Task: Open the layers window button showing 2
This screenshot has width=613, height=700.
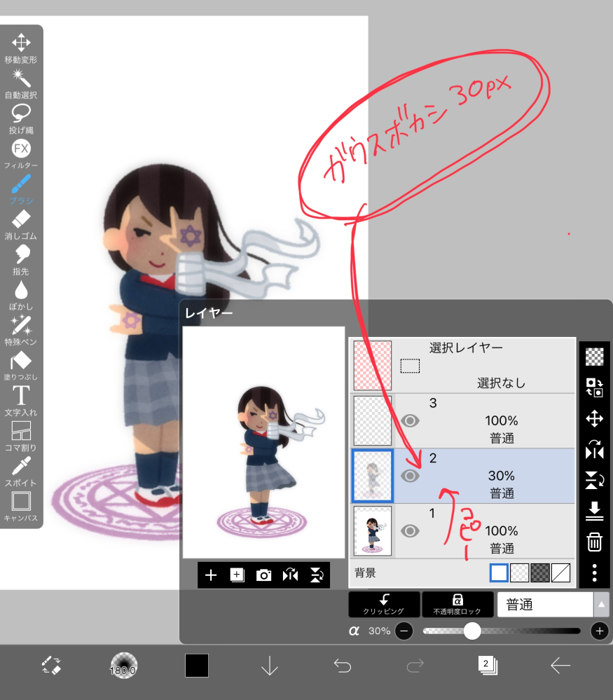Action: [x=488, y=665]
